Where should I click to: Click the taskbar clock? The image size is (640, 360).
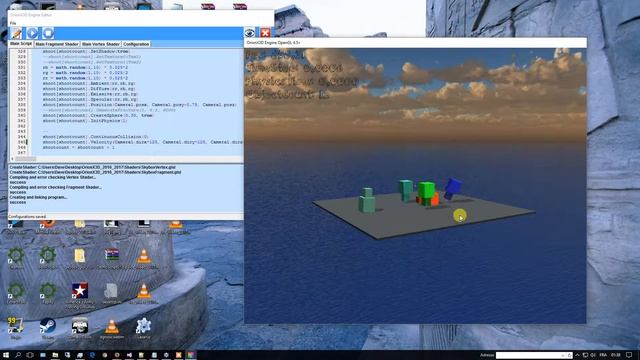(616, 355)
